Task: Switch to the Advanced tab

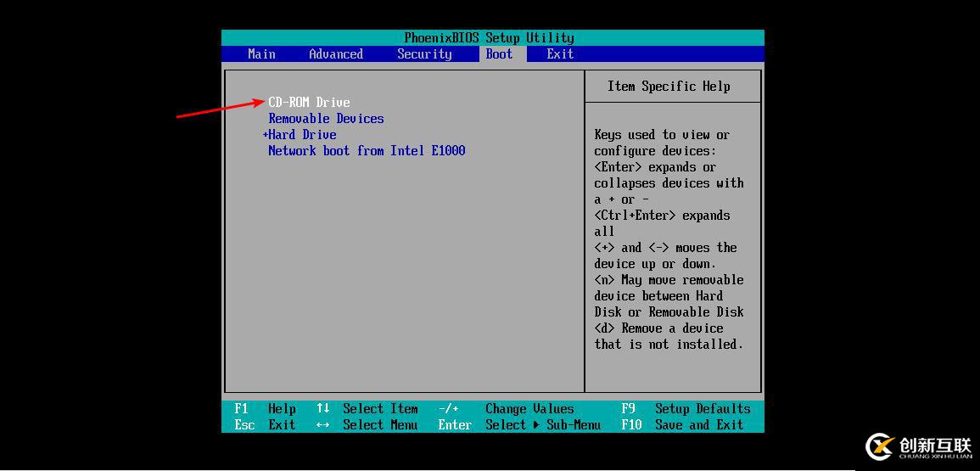Action: [x=336, y=53]
